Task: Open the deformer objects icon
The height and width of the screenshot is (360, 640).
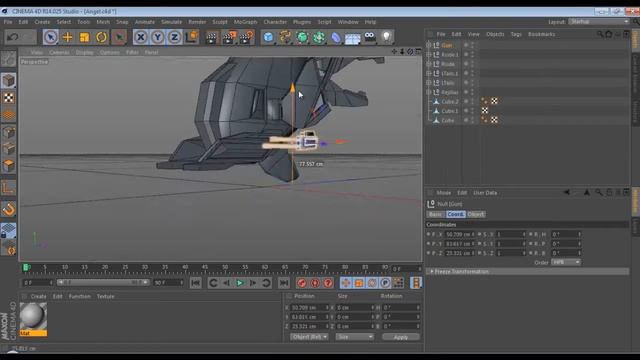Action: [x=336, y=38]
